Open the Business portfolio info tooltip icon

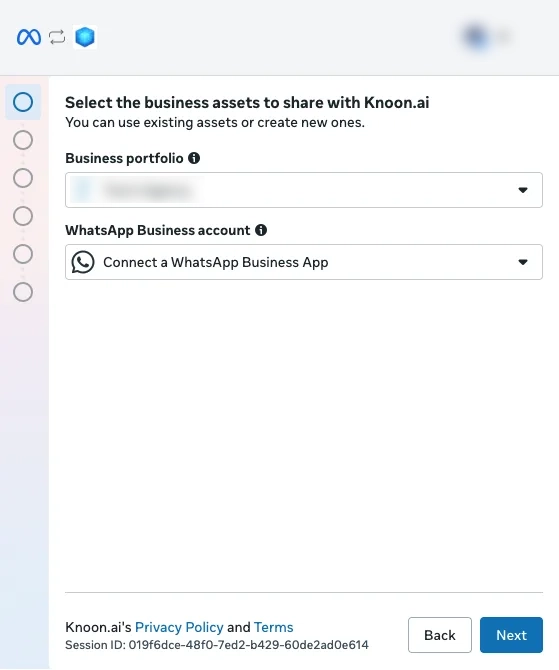[194, 158]
